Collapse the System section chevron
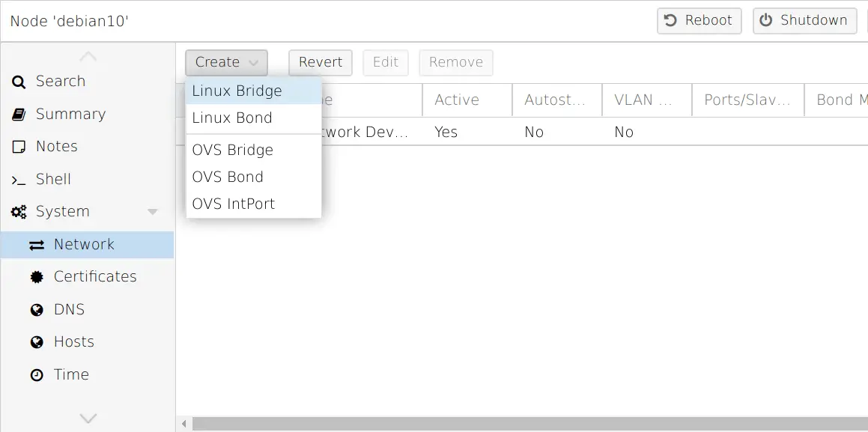Viewport: 868px width, 432px height. pyautogui.click(x=154, y=212)
